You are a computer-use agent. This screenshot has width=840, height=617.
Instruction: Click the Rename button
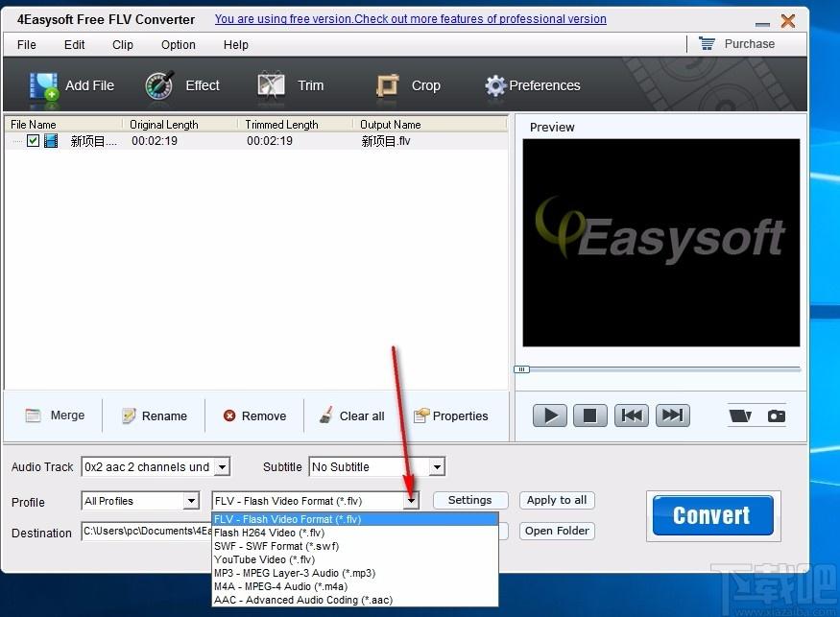(x=155, y=415)
